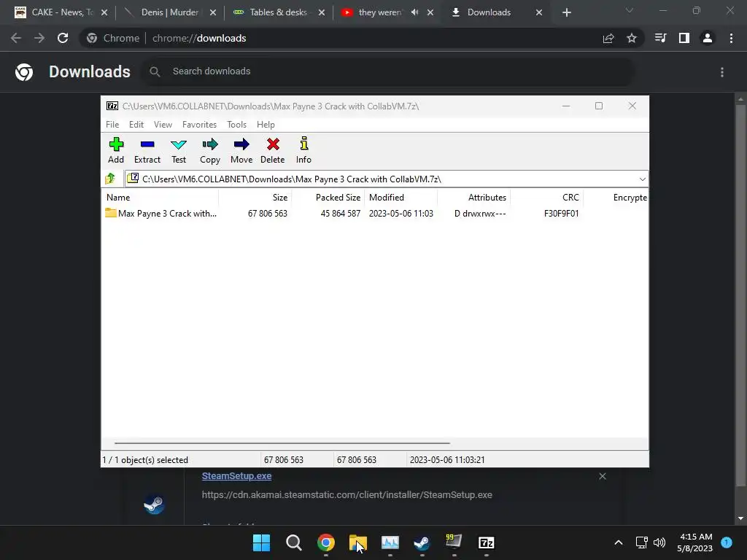Switch to the CAKE News tab
Image resolution: width=747 pixels, height=560 pixels.
[61, 12]
